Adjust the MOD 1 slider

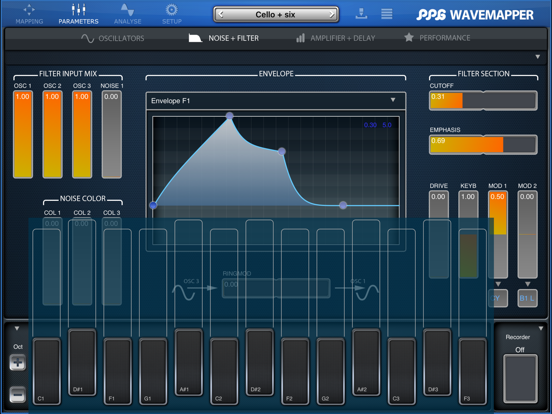pos(497,234)
